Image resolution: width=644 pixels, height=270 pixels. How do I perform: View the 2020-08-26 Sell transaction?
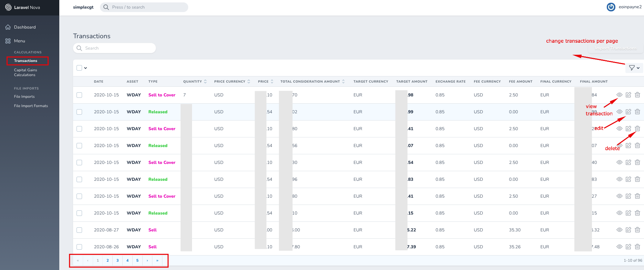coord(620,247)
